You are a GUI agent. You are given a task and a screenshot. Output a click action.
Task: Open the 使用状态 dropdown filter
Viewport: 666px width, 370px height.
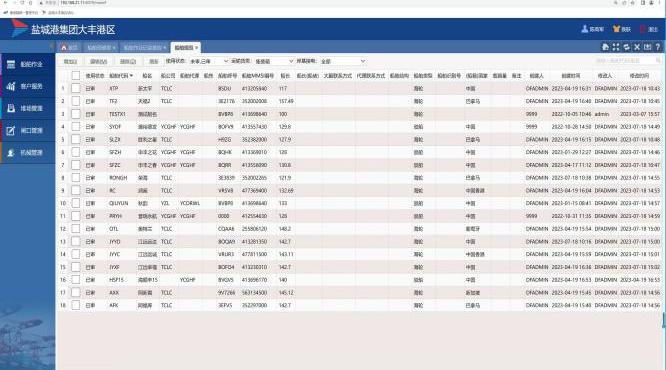point(209,61)
